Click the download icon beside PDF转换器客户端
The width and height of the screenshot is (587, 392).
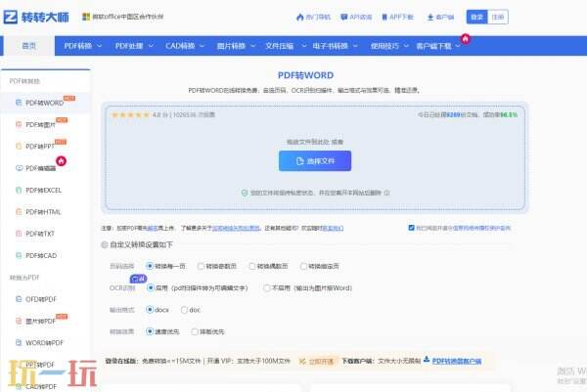[x=427, y=360]
